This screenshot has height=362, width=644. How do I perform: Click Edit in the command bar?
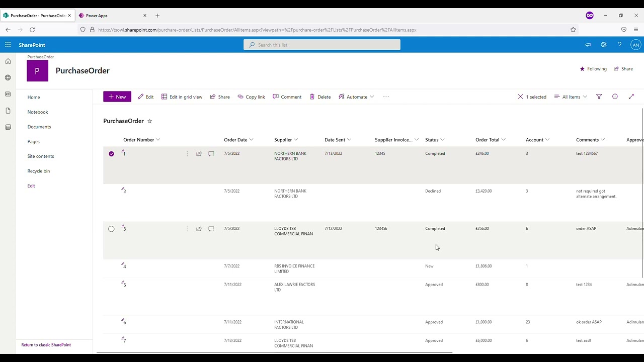145,97
